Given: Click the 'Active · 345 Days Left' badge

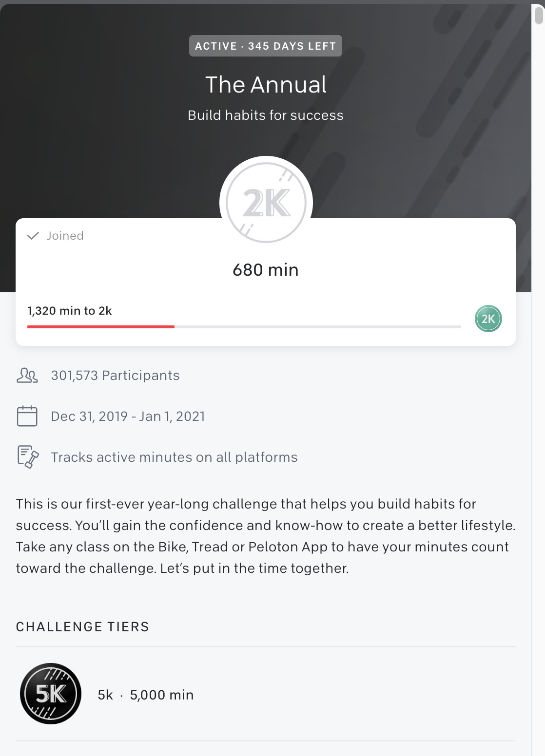Looking at the screenshot, I should (266, 46).
